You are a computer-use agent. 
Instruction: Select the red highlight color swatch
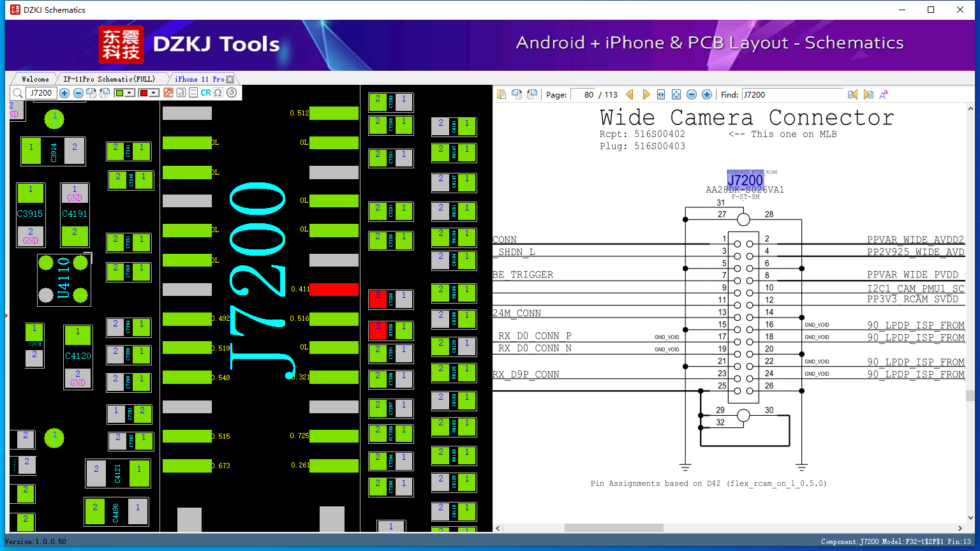point(144,93)
